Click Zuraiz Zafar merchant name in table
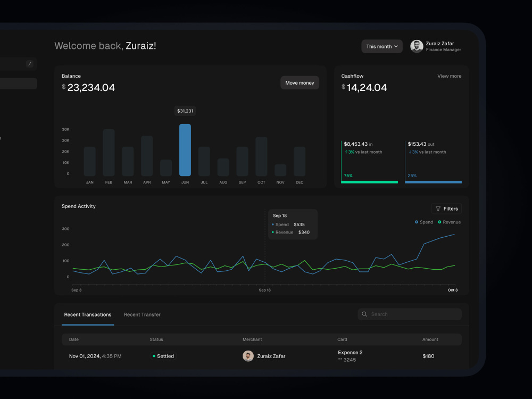Image resolution: width=532 pixels, height=399 pixels. [x=271, y=356]
